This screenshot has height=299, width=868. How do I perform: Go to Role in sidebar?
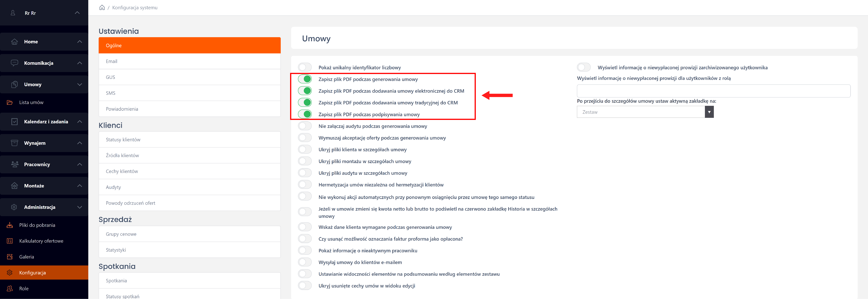[x=24, y=289]
